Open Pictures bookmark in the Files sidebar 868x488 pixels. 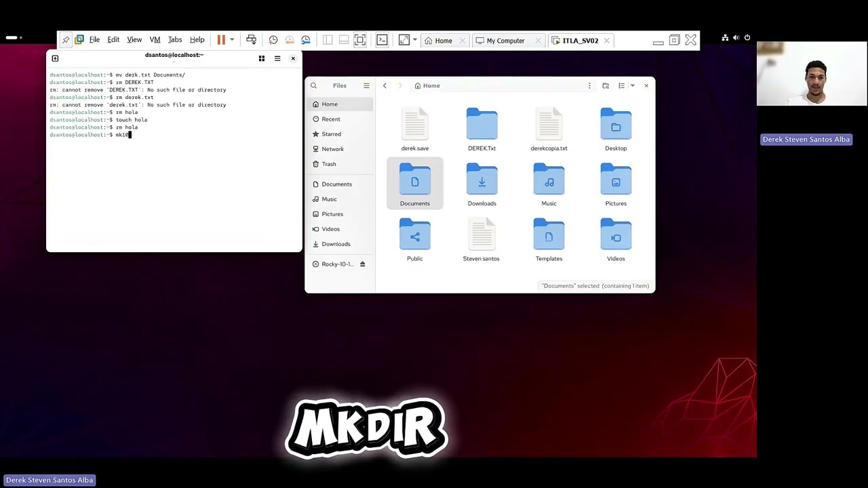coord(340,214)
